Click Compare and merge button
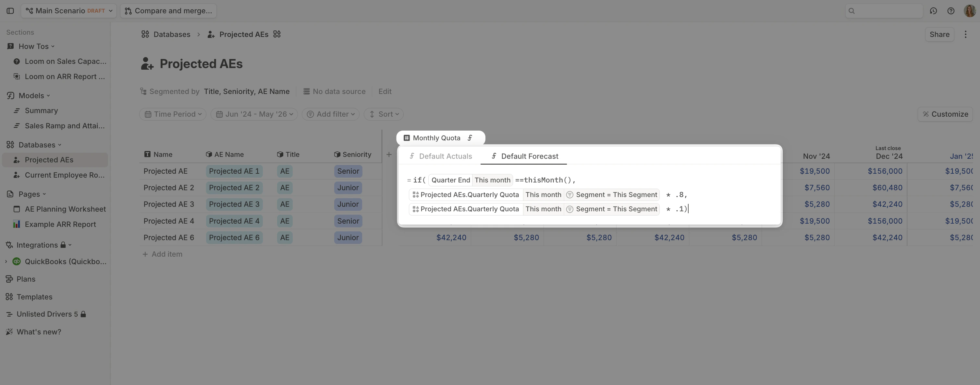 point(168,11)
